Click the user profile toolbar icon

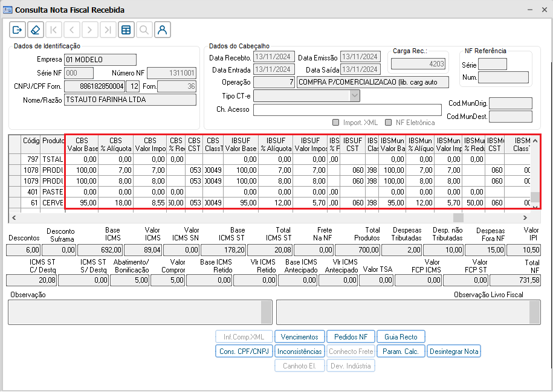tap(162, 30)
